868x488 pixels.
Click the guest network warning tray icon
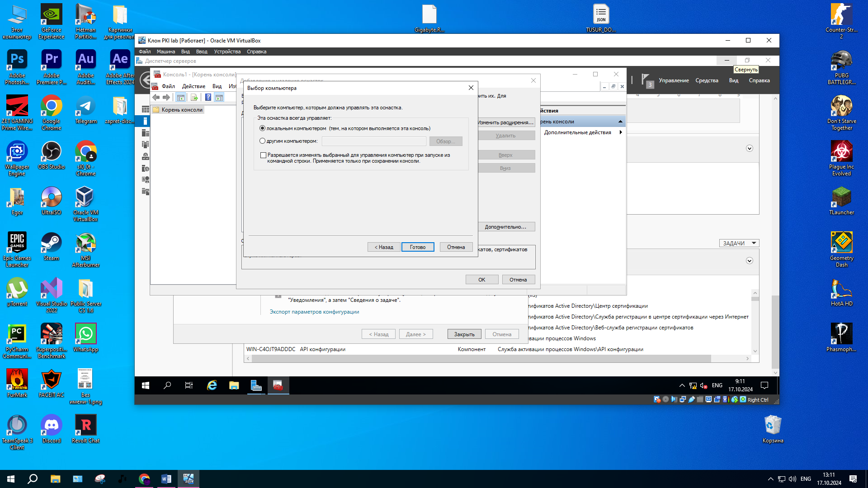[x=693, y=385]
